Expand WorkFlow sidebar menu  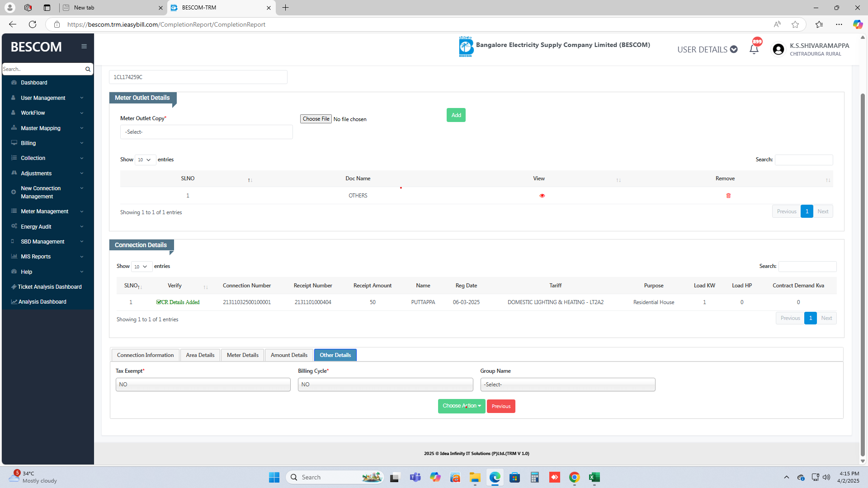point(47,113)
